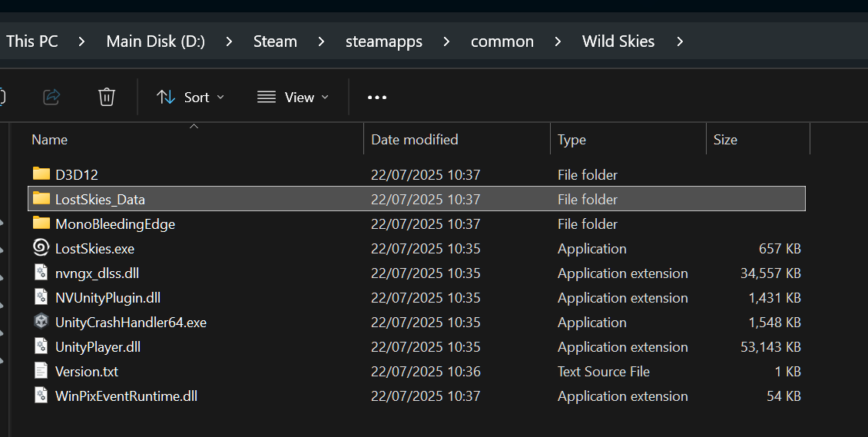Screen dimensions: 868x437
Task: Select the MonoBleedingEdge folder name
Action: coord(115,224)
